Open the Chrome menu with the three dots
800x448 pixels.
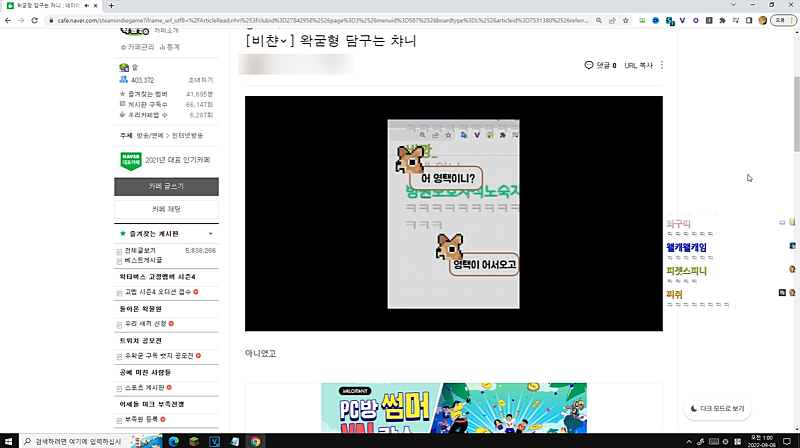(x=792, y=20)
